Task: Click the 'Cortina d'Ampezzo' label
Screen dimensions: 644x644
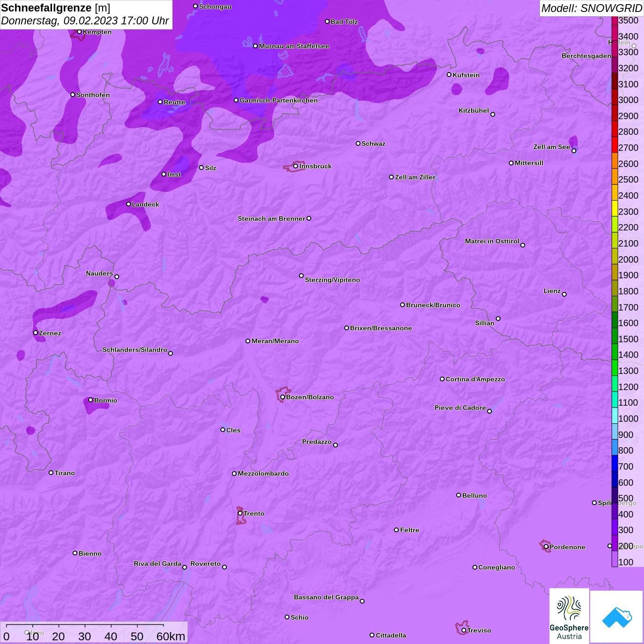Action: (475, 379)
